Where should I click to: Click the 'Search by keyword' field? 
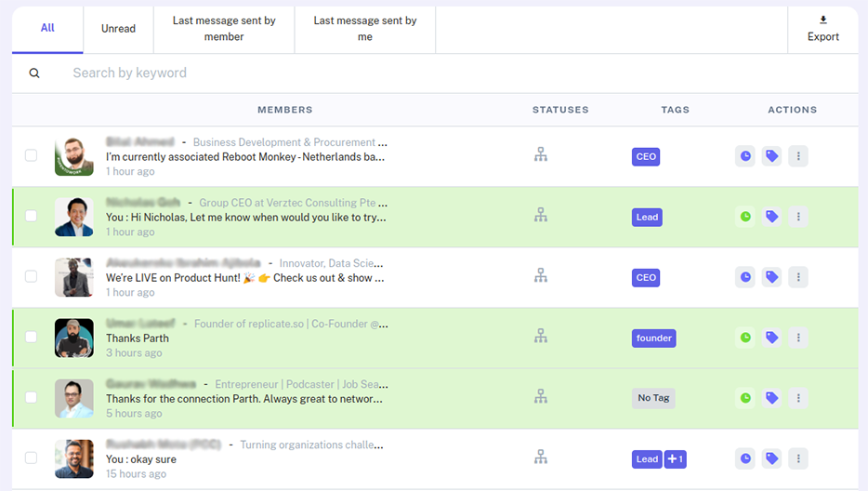(x=279, y=73)
